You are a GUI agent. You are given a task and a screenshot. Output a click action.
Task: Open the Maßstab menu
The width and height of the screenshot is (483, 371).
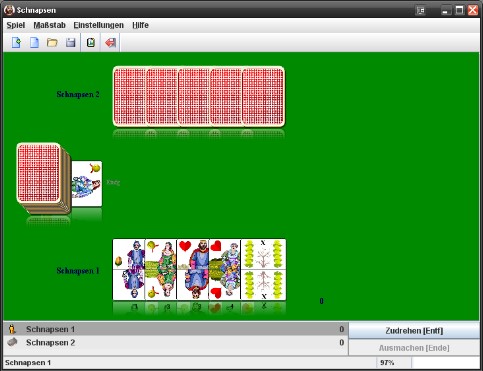[x=49, y=25]
